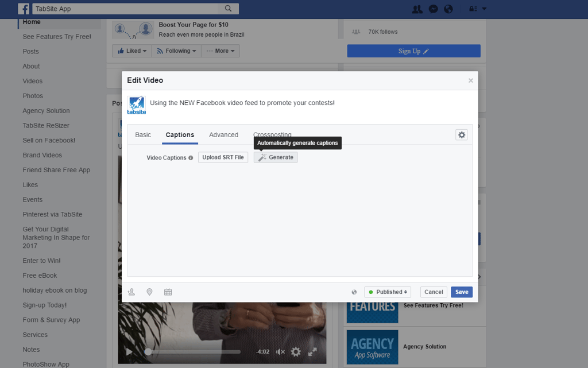The image size is (588, 368).
Task: Open friend requests icon in Facebook top bar
Action: pyautogui.click(x=417, y=9)
